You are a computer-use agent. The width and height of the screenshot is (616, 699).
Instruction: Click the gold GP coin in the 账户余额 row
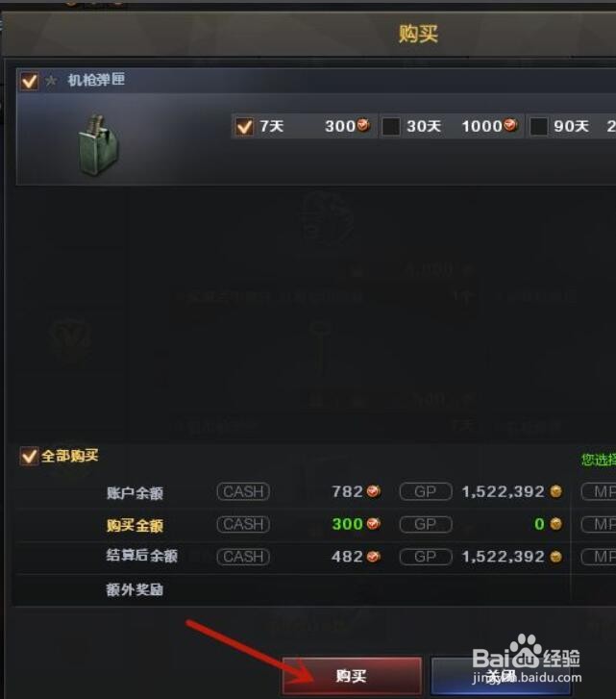(555, 491)
